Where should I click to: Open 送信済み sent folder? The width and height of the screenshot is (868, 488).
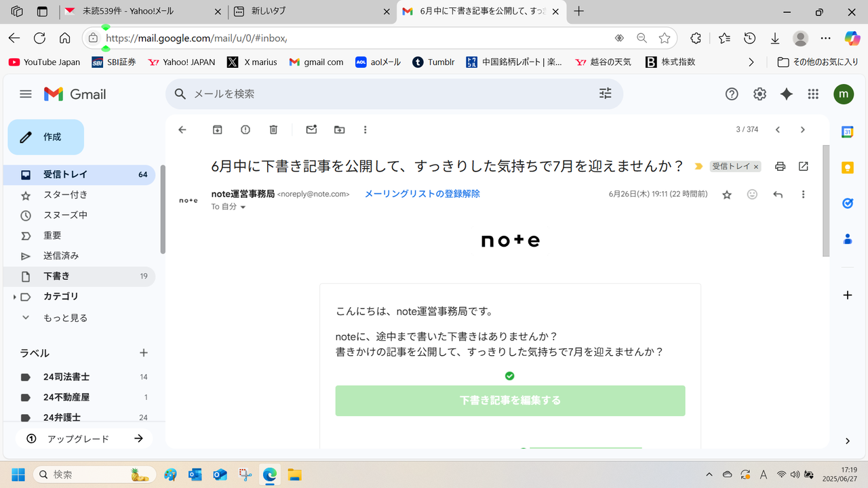tap(79, 256)
